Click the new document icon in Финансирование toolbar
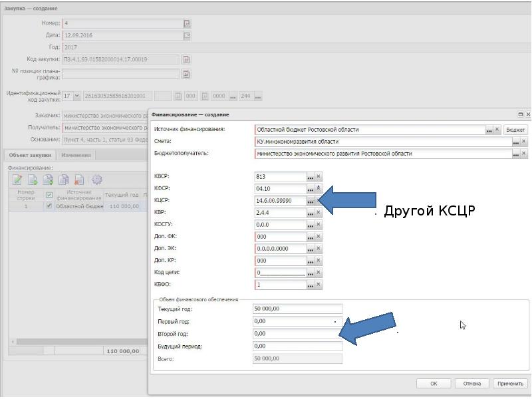This screenshot has width=532, height=399. pyautogui.click(x=33, y=180)
